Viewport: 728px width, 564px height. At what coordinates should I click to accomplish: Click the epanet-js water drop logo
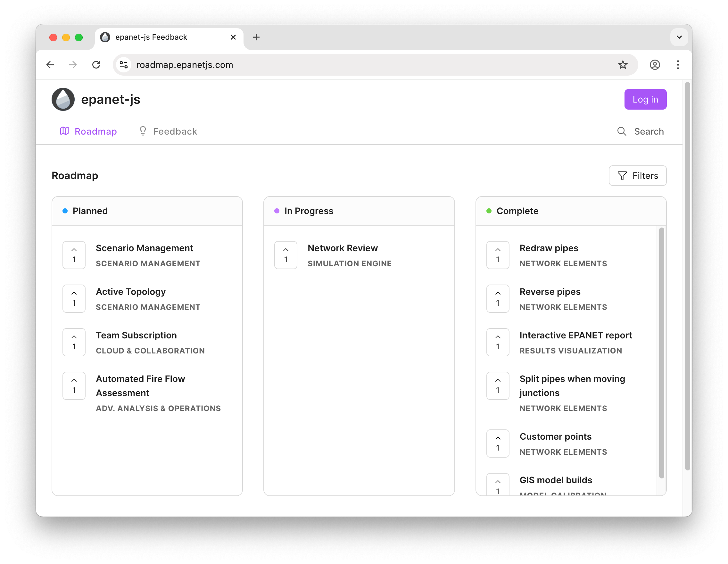tap(63, 99)
